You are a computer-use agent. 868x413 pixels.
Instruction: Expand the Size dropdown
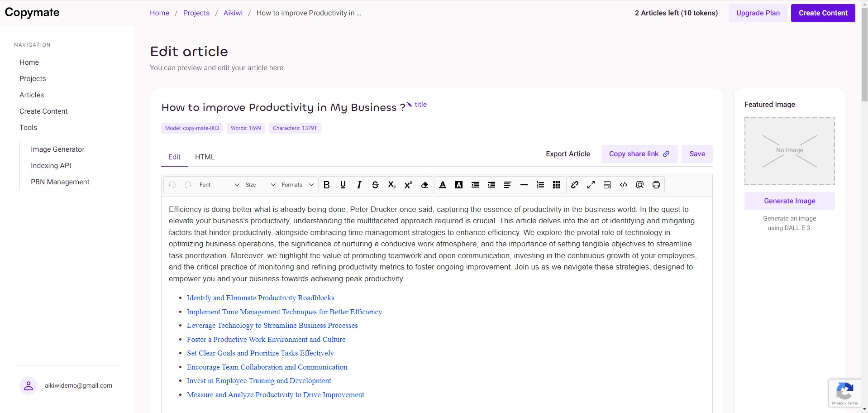(x=260, y=185)
